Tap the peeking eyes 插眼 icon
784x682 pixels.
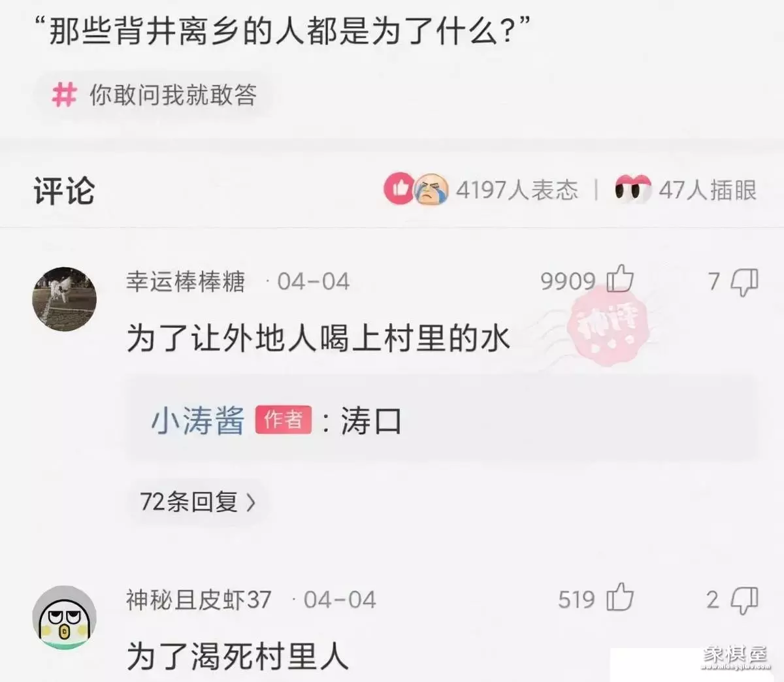pos(632,189)
